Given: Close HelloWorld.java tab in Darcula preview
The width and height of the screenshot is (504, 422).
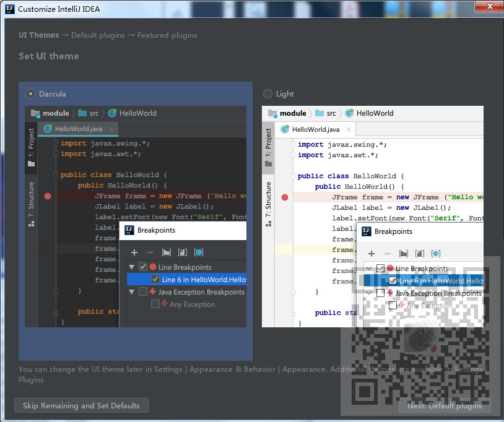Looking at the screenshot, I should pos(111,129).
